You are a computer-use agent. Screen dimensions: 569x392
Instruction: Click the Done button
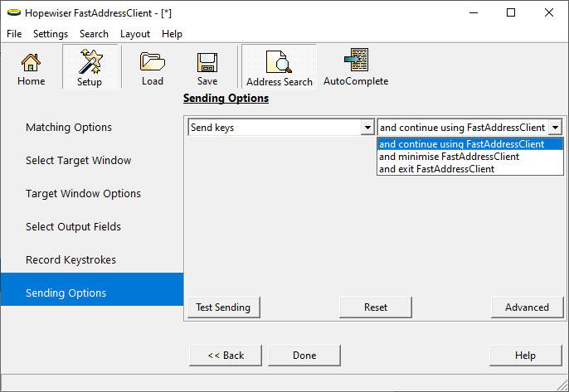click(x=304, y=356)
